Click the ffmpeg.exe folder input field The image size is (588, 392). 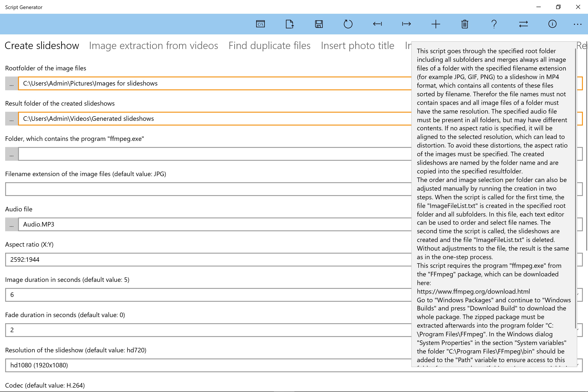click(214, 154)
